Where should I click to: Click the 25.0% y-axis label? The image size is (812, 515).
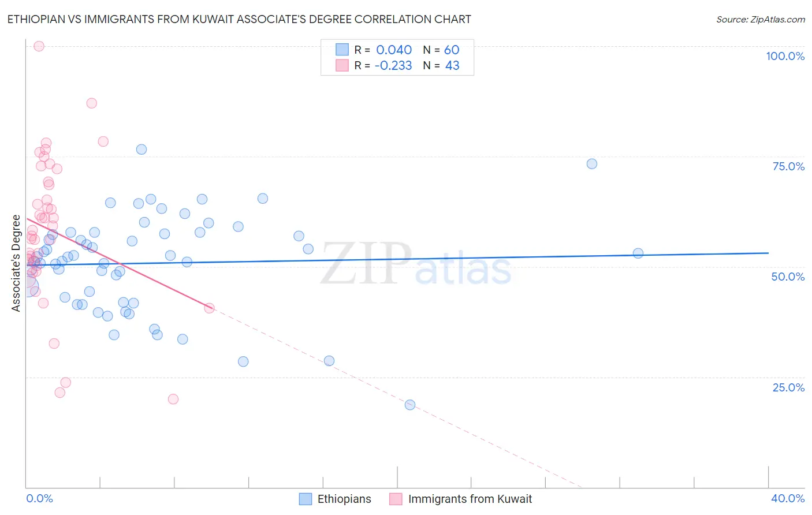788,387
